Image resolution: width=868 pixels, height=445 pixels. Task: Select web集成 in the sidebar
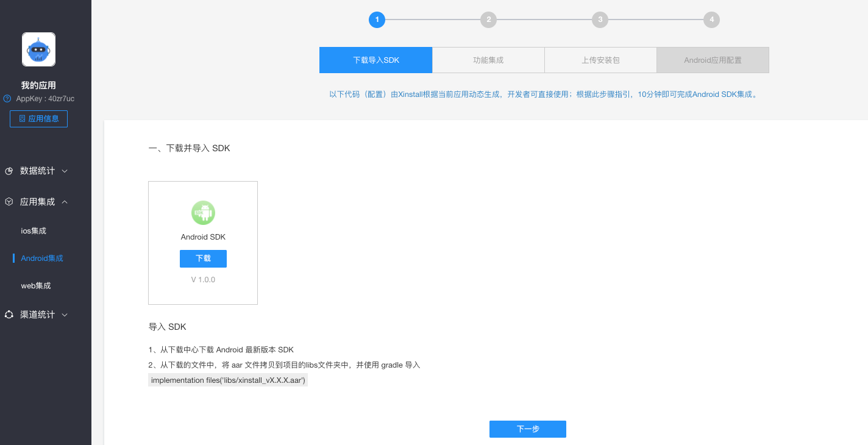pos(35,285)
